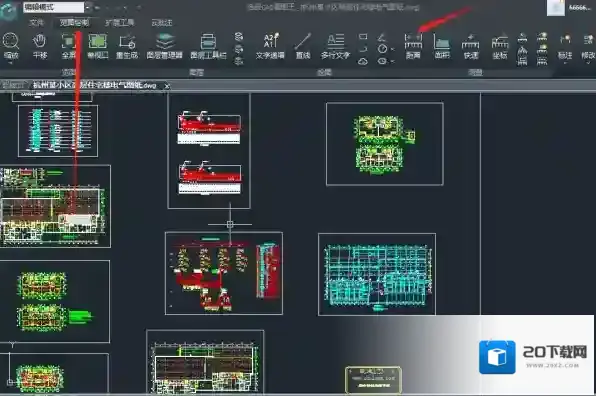Select the 平移 pan hand tool
596x396 pixels.
[40, 46]
